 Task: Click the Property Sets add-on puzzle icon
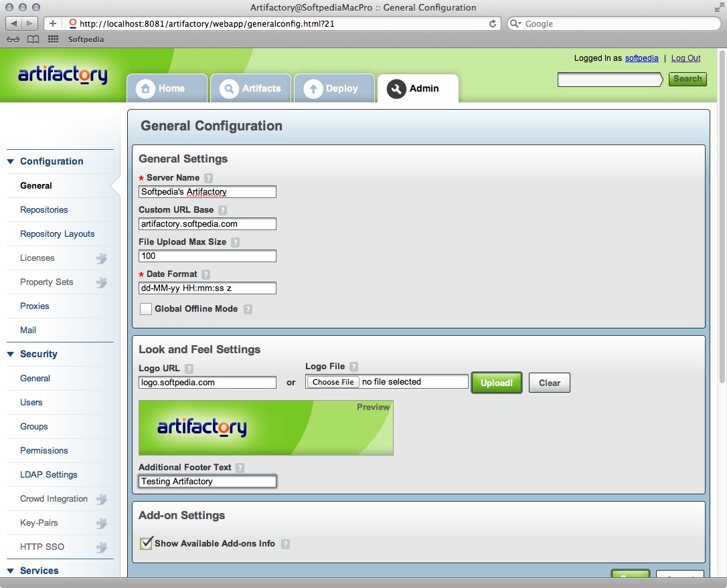pyautogui.click(x=102, y=282)
